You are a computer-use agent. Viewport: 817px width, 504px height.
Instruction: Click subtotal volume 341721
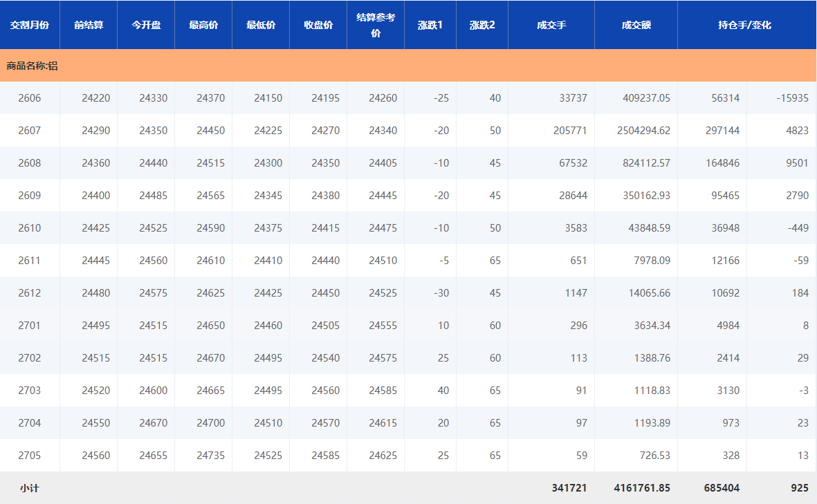(569, 488)
